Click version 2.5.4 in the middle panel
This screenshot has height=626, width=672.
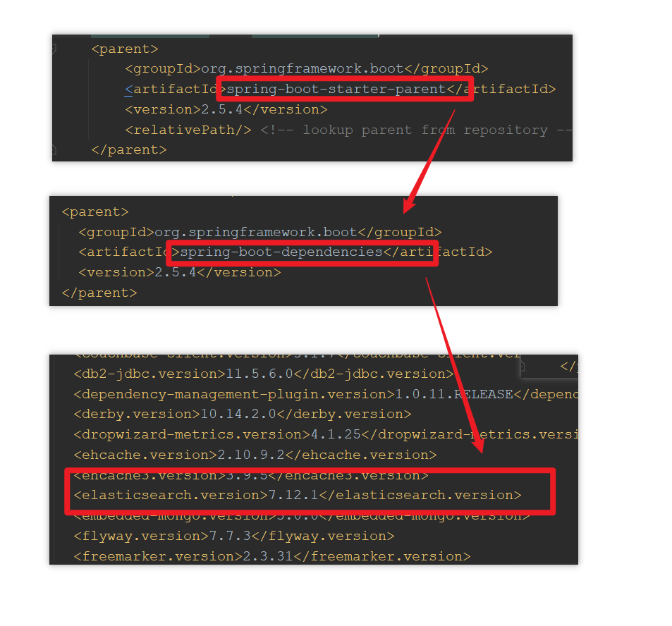pyautogui.click(x=180, y=273)
